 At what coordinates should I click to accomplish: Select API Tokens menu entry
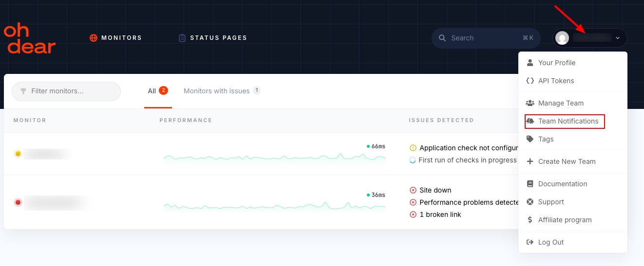[556, 81]
